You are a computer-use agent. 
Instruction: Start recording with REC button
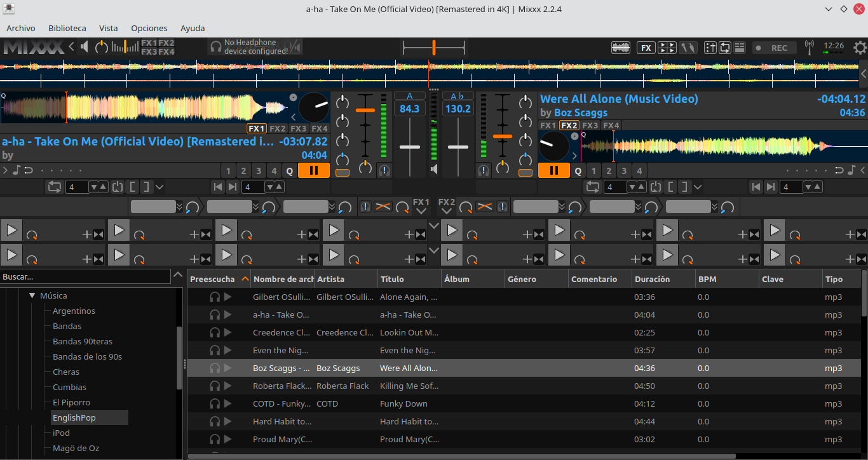pos(773,48)
